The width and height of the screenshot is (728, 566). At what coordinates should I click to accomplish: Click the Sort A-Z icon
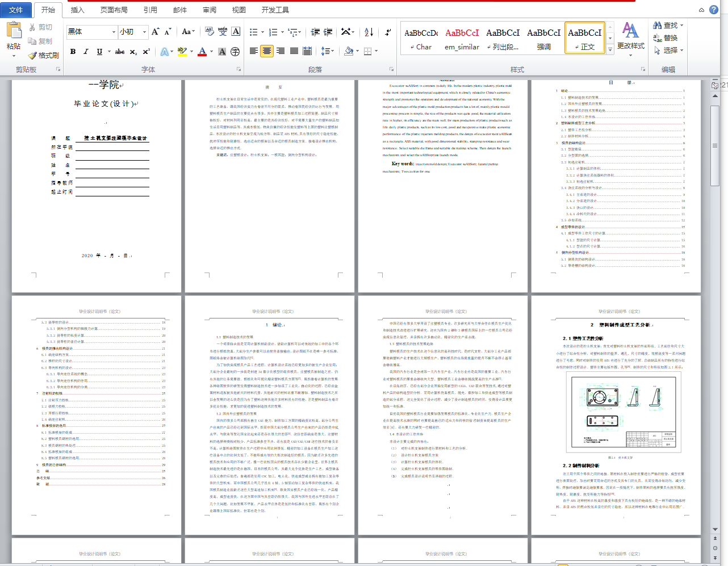369,32
